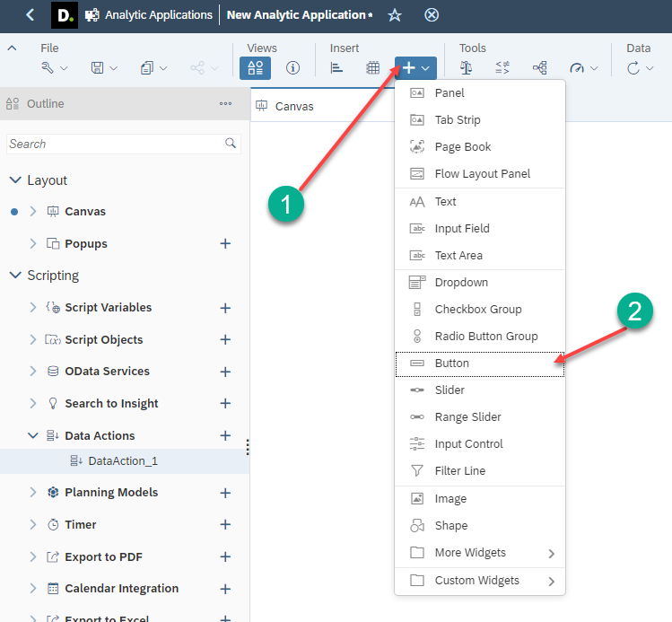Collapse the Layout section
Screen dimensions: 672x622
point(15,180)
